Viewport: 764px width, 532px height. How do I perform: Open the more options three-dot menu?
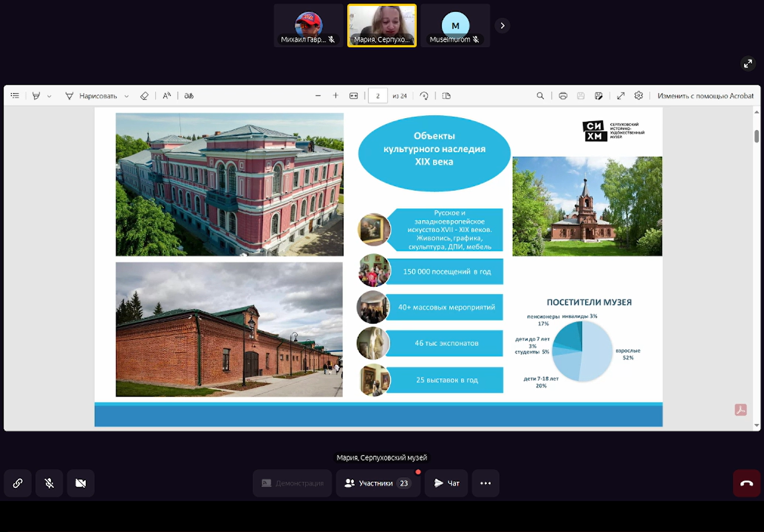[x=486, y=483]
